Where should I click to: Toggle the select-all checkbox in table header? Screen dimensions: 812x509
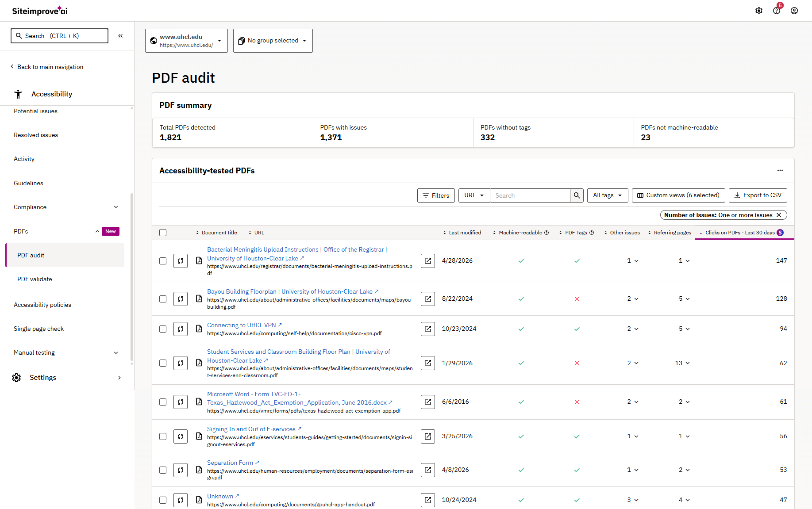163,233
